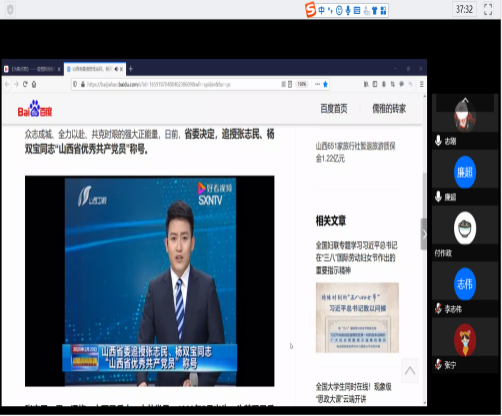
Task: Click the 相关文章 heading
Action: coord(331,221)
